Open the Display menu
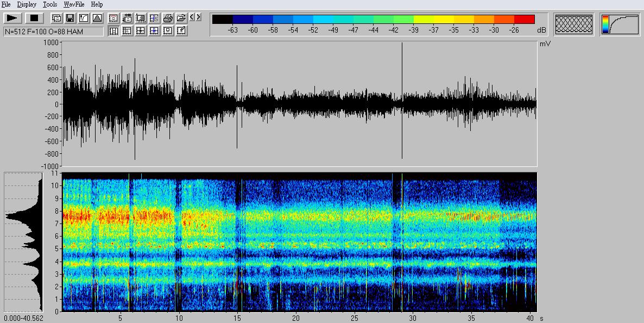The height and width of the screenshot is (323, 644). (27, 4)
